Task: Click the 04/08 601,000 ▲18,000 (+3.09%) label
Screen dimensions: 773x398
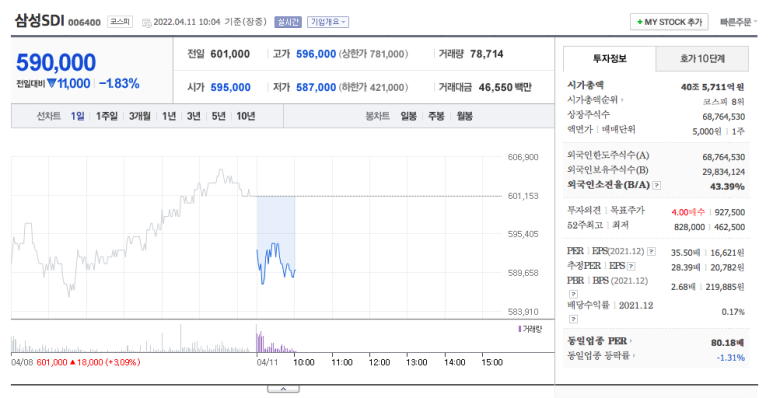Action: click(x=76, y=362)
